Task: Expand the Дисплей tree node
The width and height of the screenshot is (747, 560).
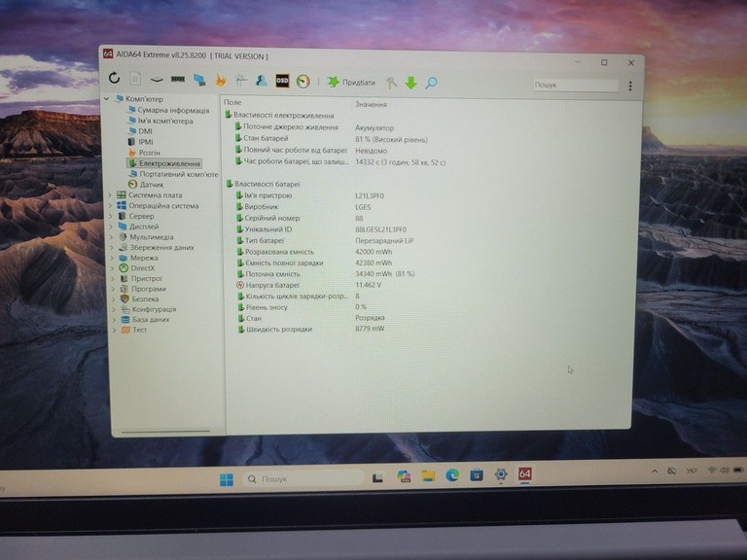Action: coord(112,227)
